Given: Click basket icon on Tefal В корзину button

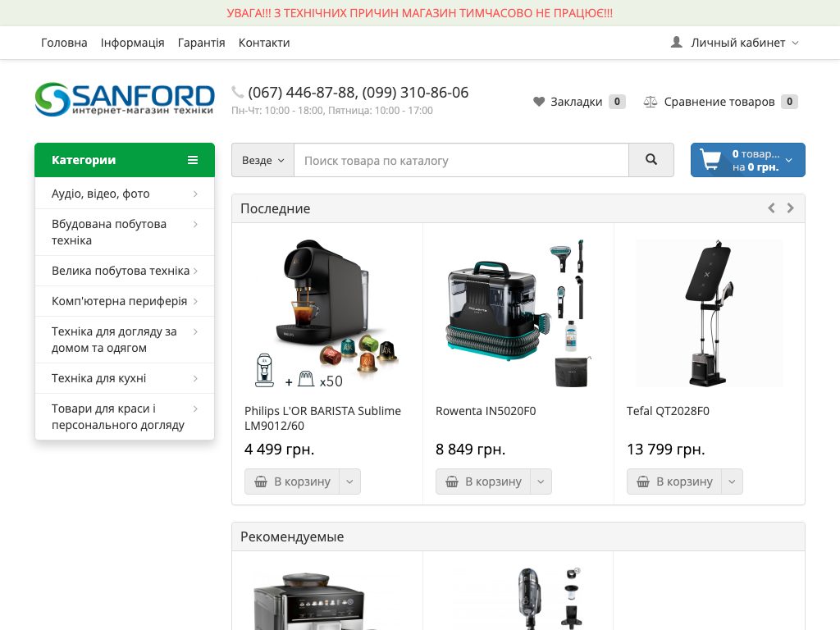Looking at the screenshot, I should pyautogui.click(x=643, y=482).
